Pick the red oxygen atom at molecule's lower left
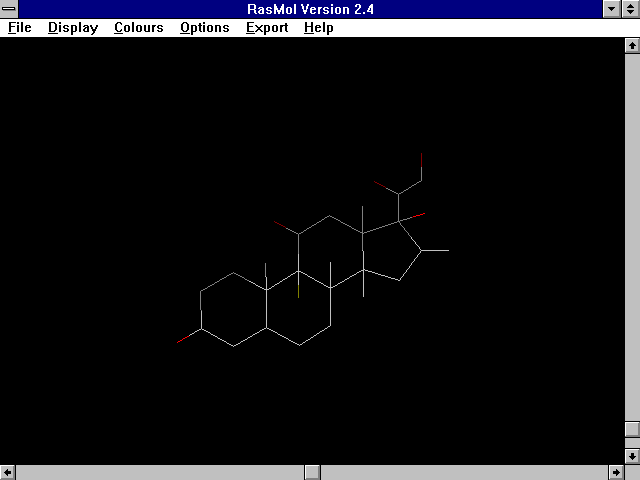640x480 pixels. (184, 341)
